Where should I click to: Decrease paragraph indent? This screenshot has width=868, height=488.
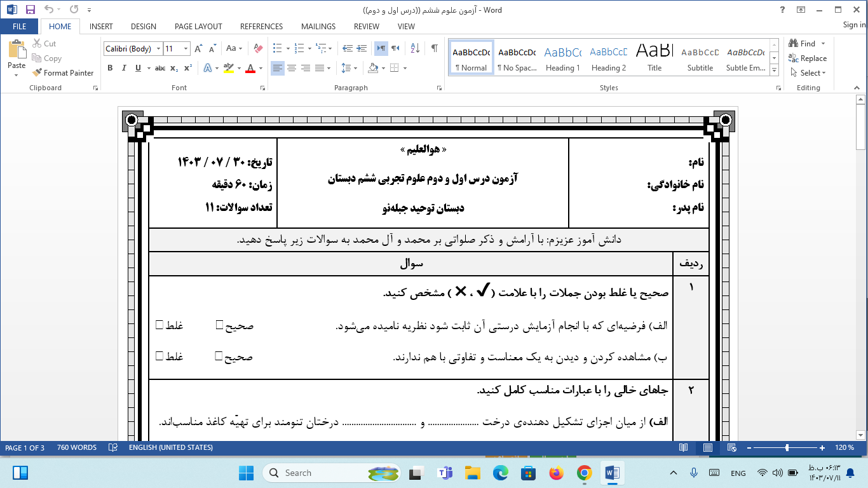click(348, 48)
